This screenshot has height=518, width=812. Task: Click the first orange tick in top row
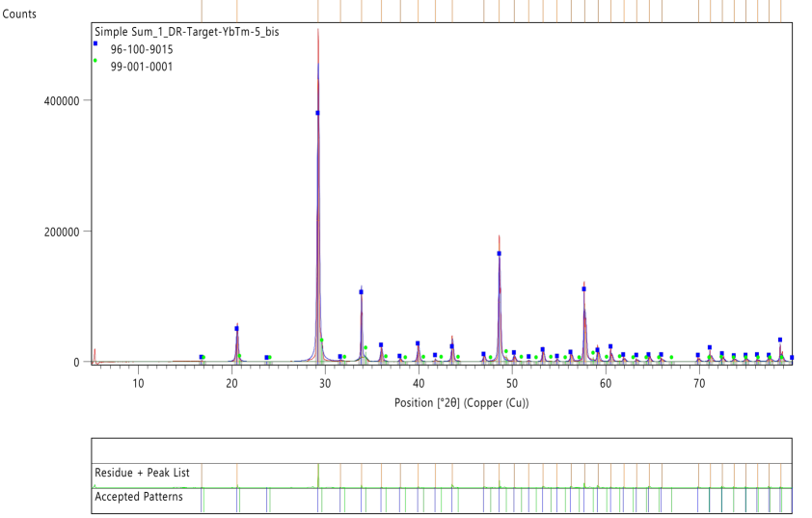pos(202,11)
